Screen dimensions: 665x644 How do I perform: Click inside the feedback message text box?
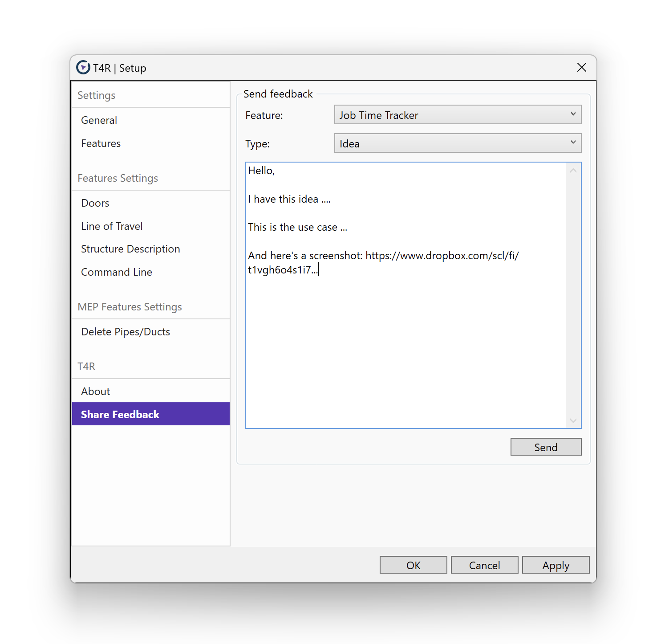click(x=405, y=347)
